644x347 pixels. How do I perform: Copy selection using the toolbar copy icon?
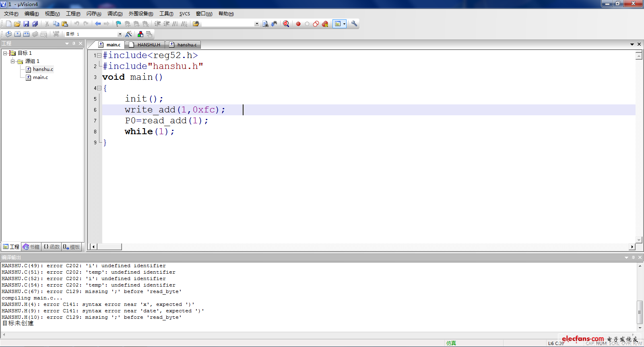[x=56, y=24]
